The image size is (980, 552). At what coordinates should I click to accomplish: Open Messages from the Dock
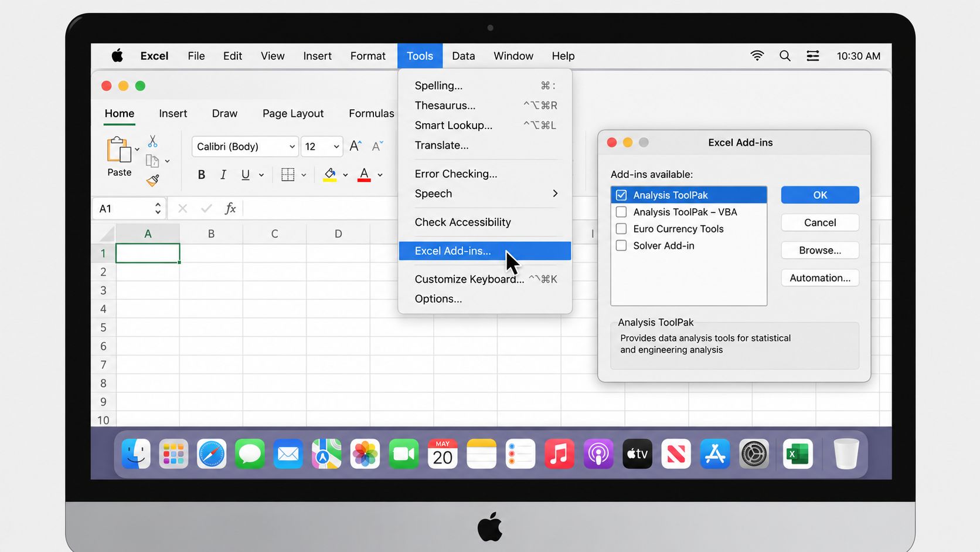[x=250, y=453]
